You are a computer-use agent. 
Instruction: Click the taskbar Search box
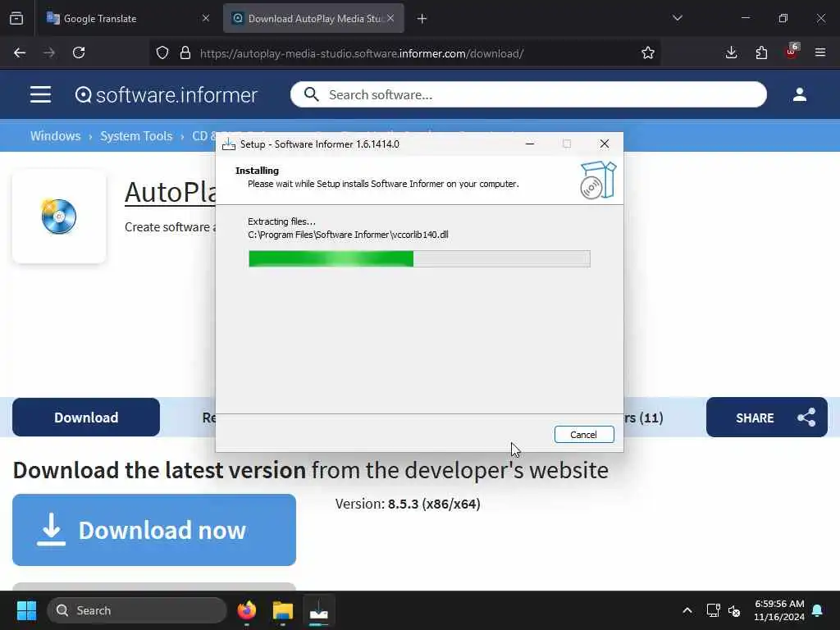pos(137,610)
